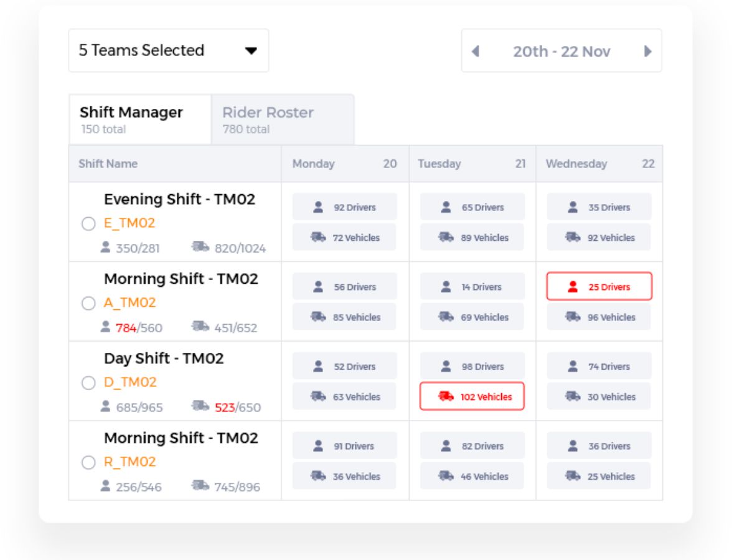The height and width of the screenshot is (560, 747).
Task: Click the 91 Drivers chip on Monday
Action: point(345,446)
